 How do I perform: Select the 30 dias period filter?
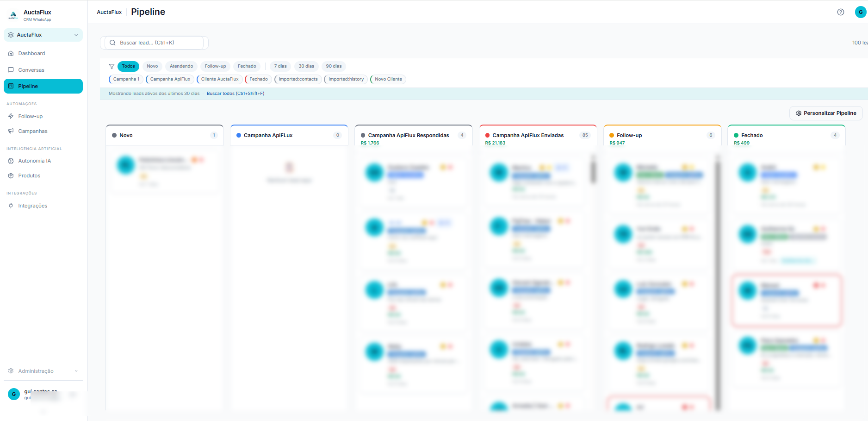[x=306, y=66]
